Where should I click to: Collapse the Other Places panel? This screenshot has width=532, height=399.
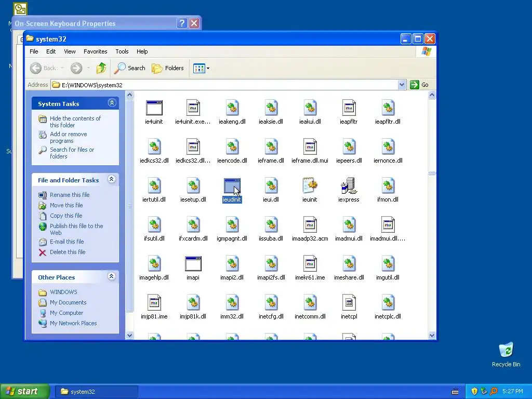click(x=111, y=276)
